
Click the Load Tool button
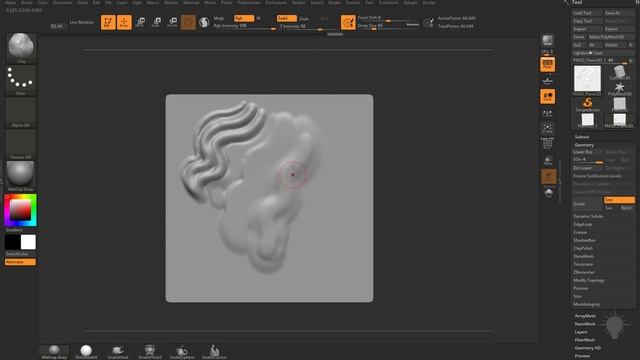[587, 13]
